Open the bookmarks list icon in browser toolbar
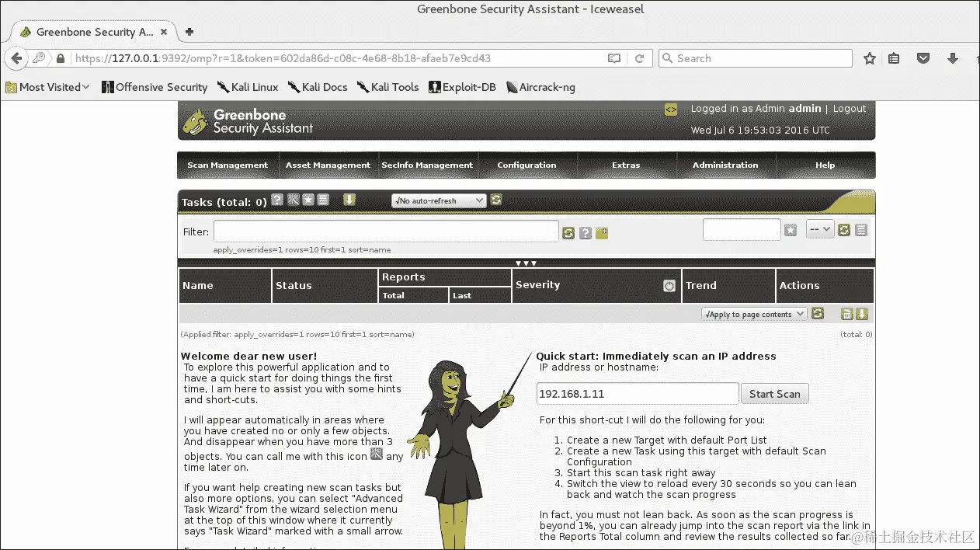Viewport: 980px width, 550px height. pos(894,58)
